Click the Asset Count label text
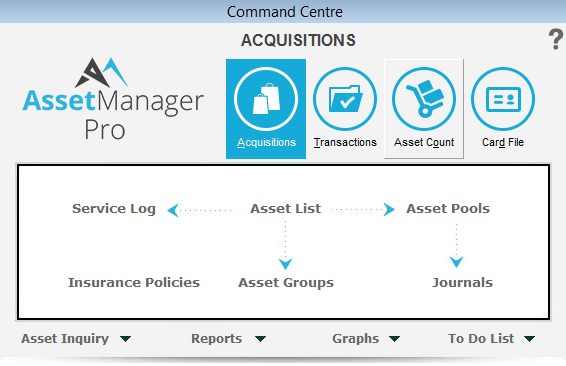Image resolution: width=566 pixels, height=366 pixels. coord(424,143)
